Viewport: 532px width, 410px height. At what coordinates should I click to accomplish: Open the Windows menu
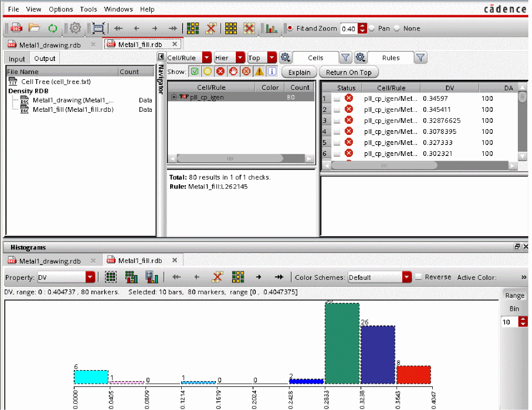(x=118, y=9)
